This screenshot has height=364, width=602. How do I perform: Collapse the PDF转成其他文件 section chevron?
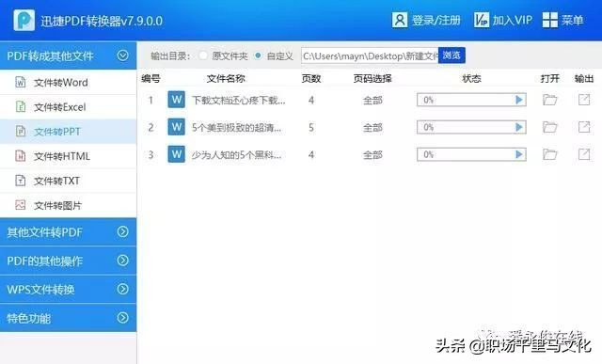[122, 55]
